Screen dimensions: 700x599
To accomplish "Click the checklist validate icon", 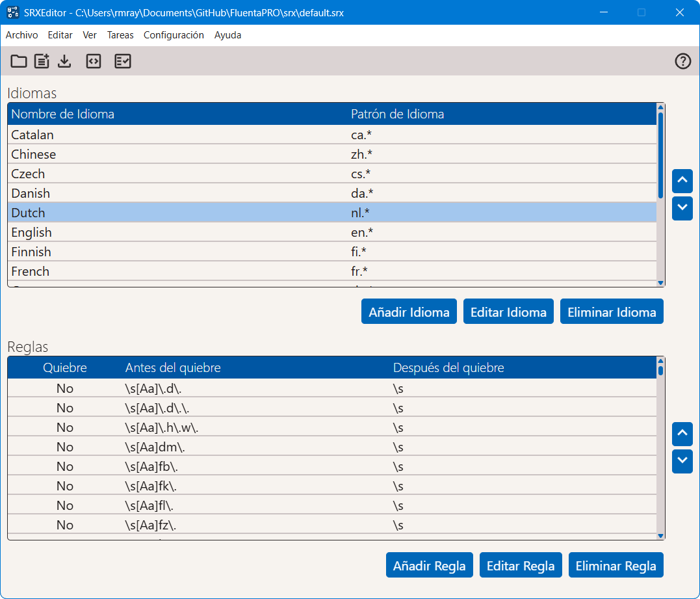I will (x=123, y=61).
